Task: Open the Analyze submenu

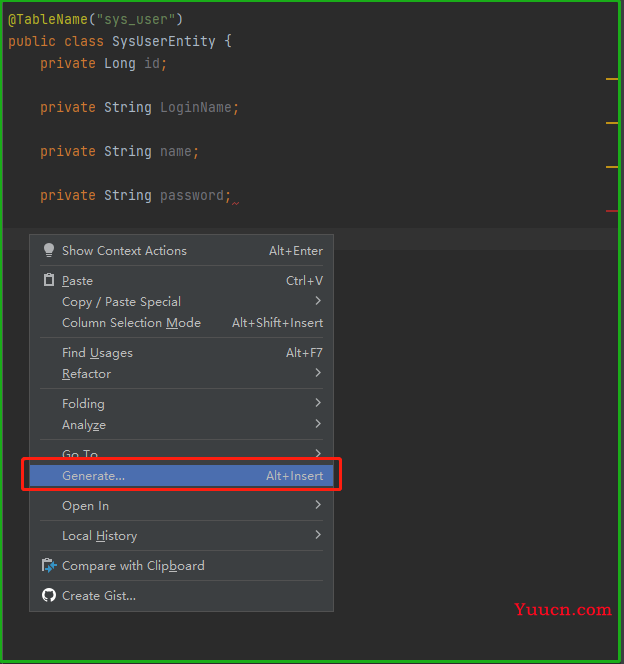Action: pos(84,425)
